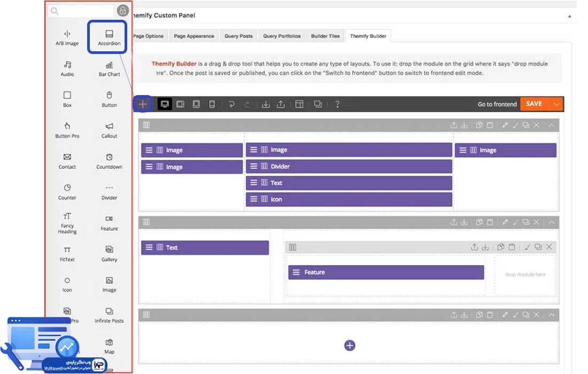The width and height of the screenshot is (588, 374).
Task: Select the Countdown module
Action: coord(109,161)
